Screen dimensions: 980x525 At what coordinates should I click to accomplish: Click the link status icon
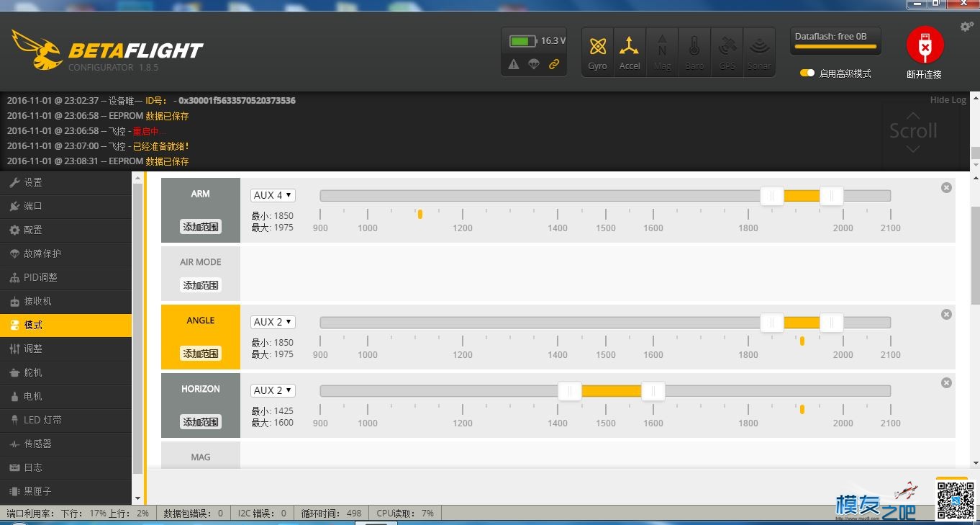point(554,64)
